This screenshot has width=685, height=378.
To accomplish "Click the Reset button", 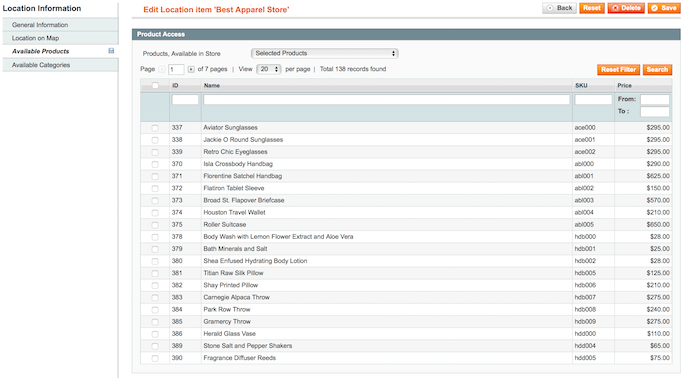I will tap(592, 8).
